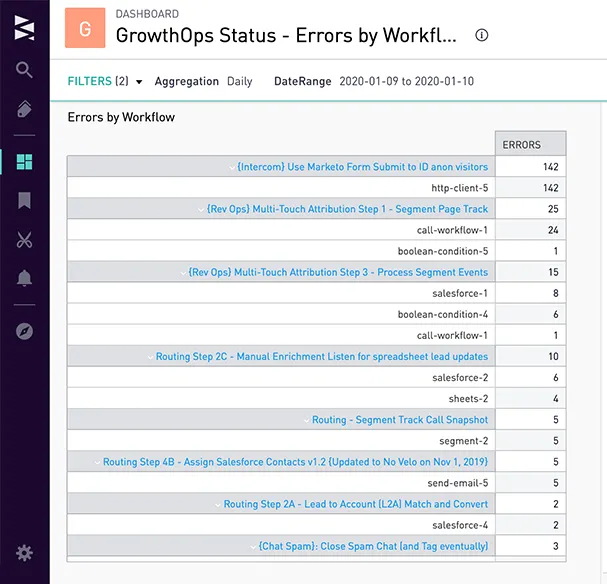Open the bookmark icon in the sidebar
Viewport: 607px width, 584px height.
coord(24,200)
